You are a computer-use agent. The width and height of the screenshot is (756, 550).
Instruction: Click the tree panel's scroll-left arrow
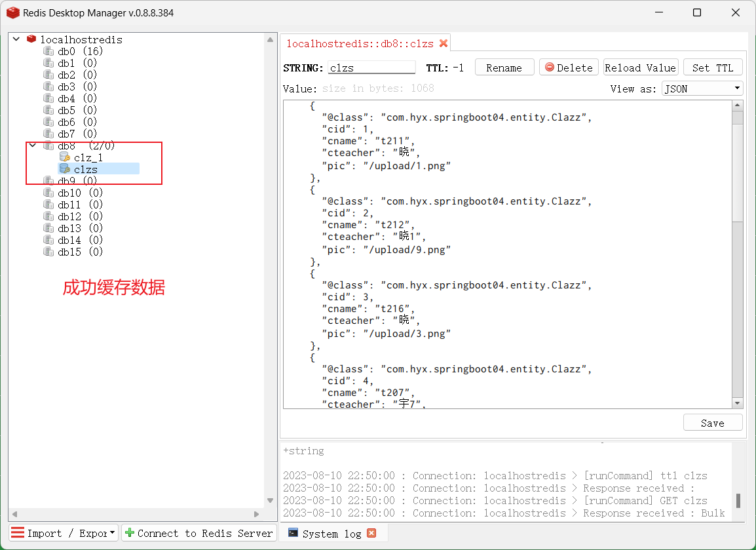click(14, 514)
